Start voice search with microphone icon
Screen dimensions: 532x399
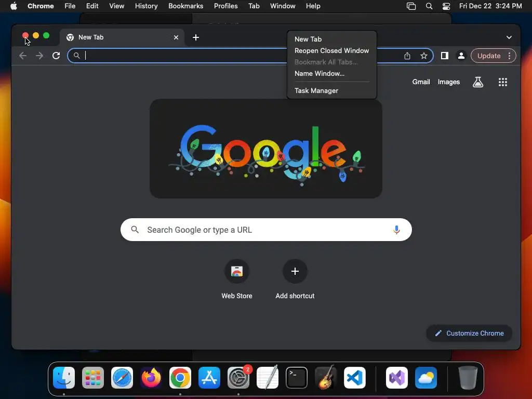point(396,230)
